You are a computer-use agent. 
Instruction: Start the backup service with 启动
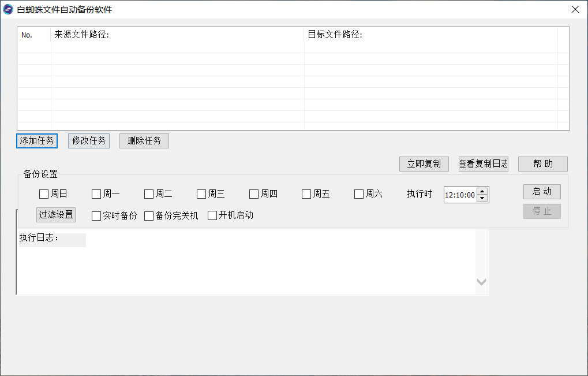pos(542,191)
